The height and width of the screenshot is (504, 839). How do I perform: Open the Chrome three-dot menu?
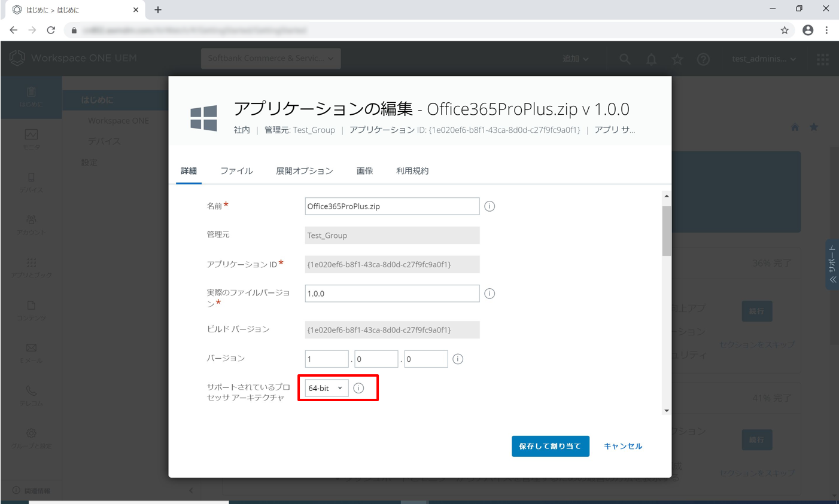826,30
